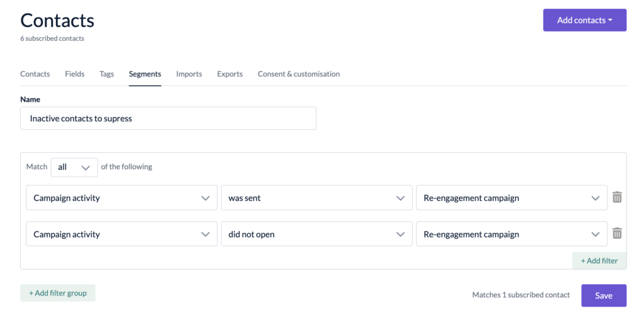Click the + Add filter group button

58,293
